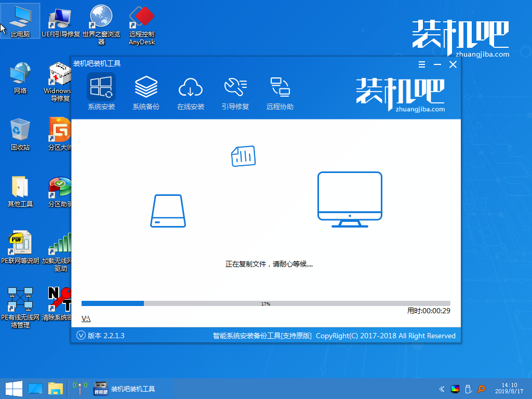The width and height of the screenshot is (532, 399).
Task: Launch AnyDesk remote control shortcut
Action: (x=142, y=21)
